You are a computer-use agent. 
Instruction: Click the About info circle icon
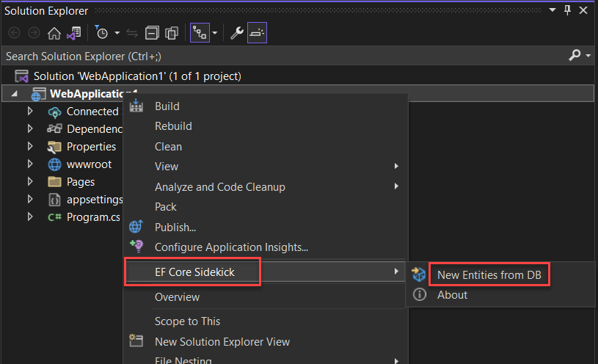pos(420,294)
